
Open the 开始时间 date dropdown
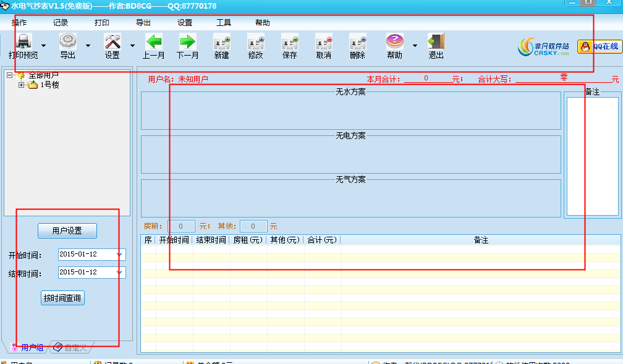click(x=119, y=255)
